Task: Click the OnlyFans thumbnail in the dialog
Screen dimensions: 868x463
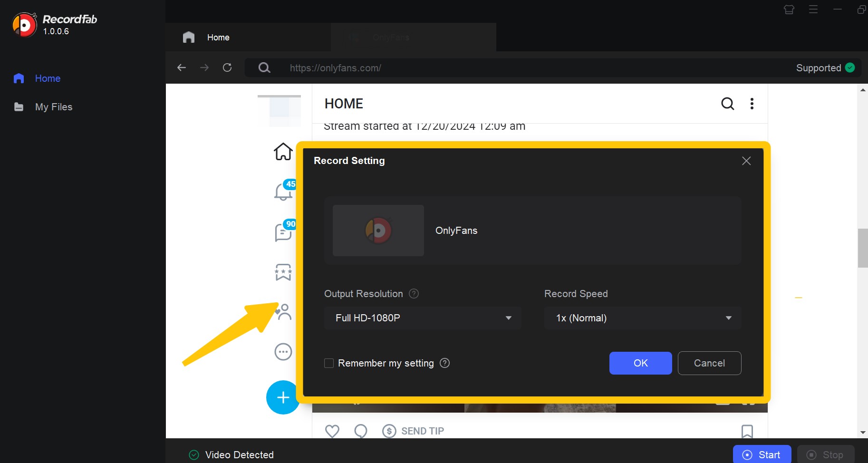Action: point(378,231)
